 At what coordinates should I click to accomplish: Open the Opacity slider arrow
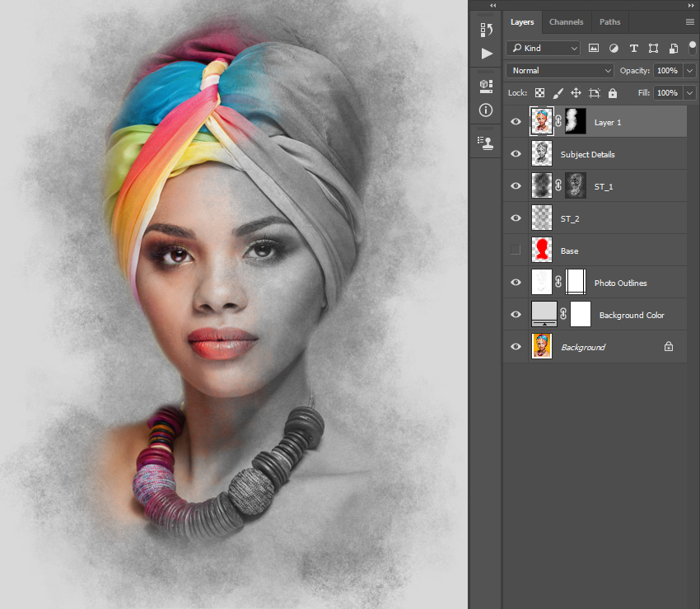coord(690,71)
